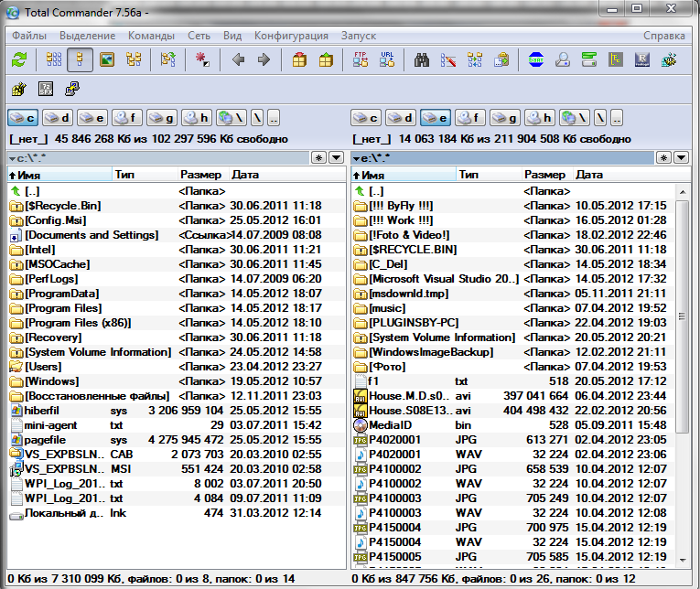Open the URL new FTP connection icon
Screen dimensions: 700x589
tap(387, 59)
